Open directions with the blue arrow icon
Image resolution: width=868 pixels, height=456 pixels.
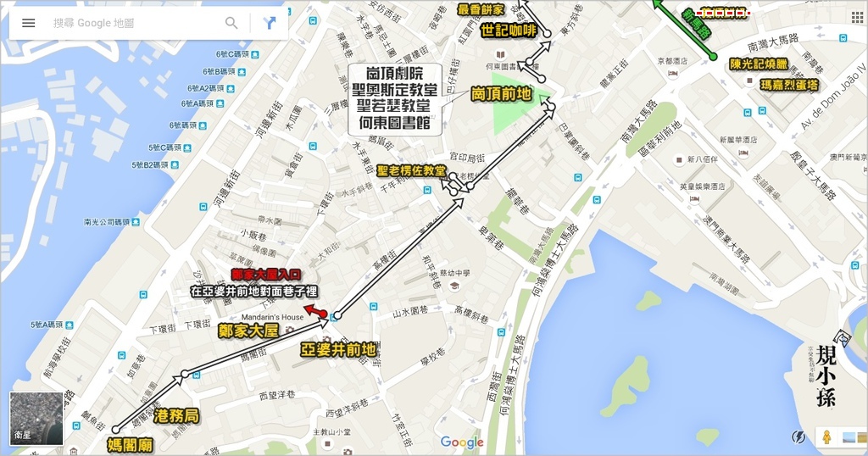270,23
